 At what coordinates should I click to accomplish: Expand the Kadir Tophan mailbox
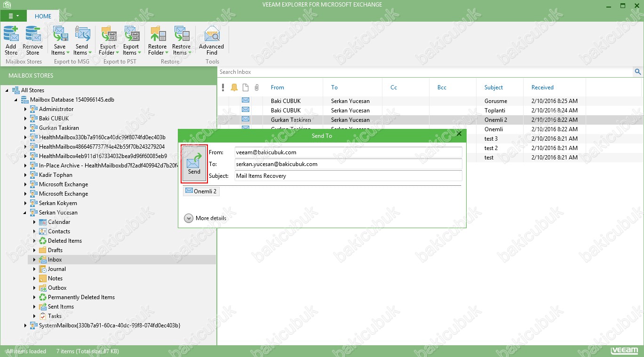coord(25,175)
